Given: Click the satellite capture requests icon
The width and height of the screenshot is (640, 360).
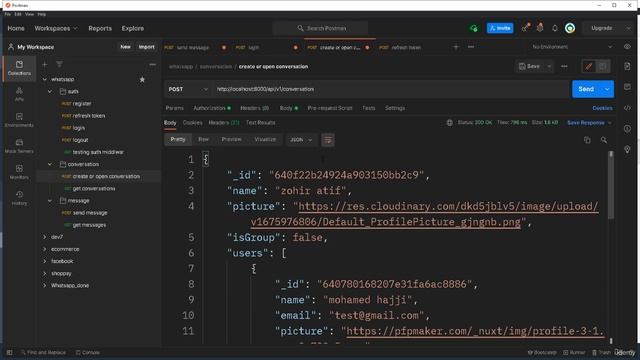Looking at the screenshot, I should [526, 28].
